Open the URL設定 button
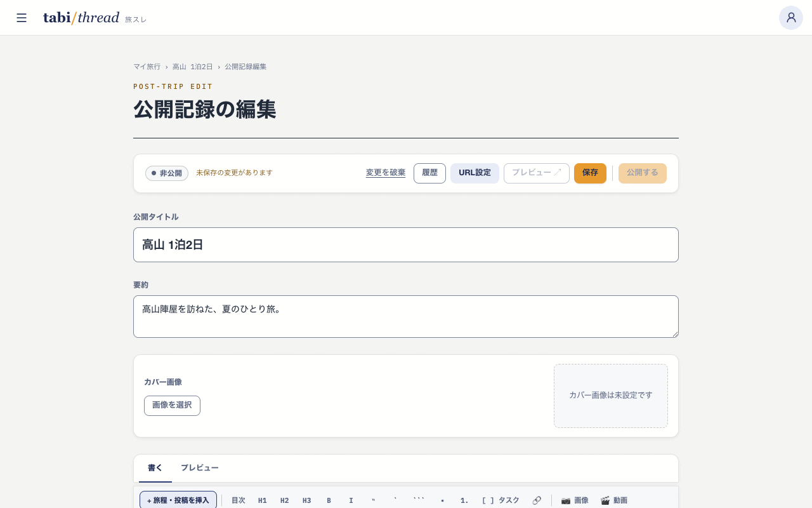This screenshot has width=812, height=508. click(x=475, y=173)
